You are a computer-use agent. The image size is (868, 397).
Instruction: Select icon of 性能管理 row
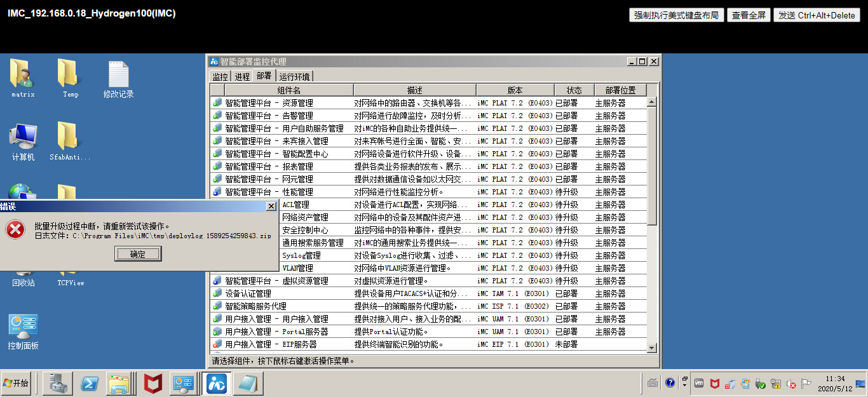click(217, 192)
